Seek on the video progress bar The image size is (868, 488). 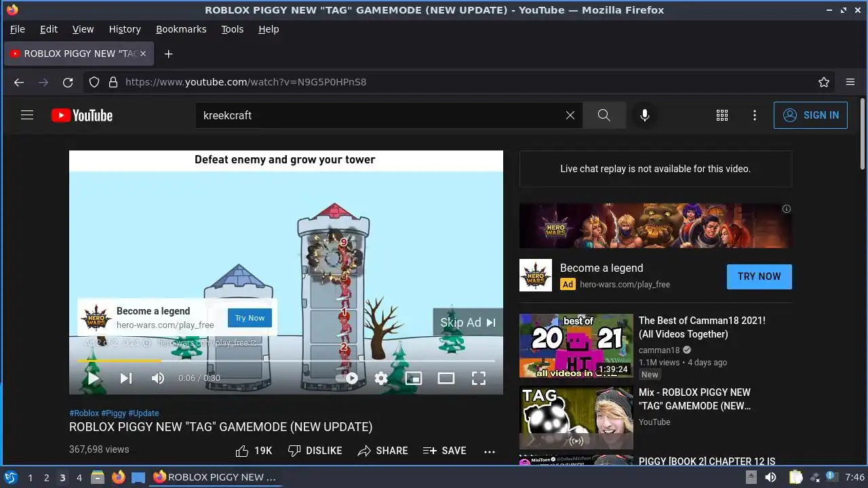[x=286, y=361]
